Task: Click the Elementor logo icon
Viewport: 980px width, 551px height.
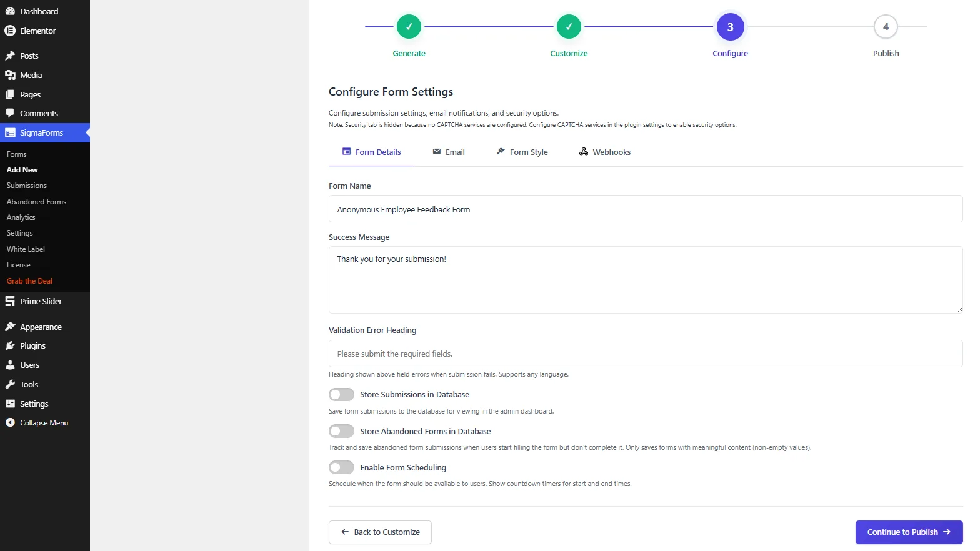Action: [x=10, y=31]
